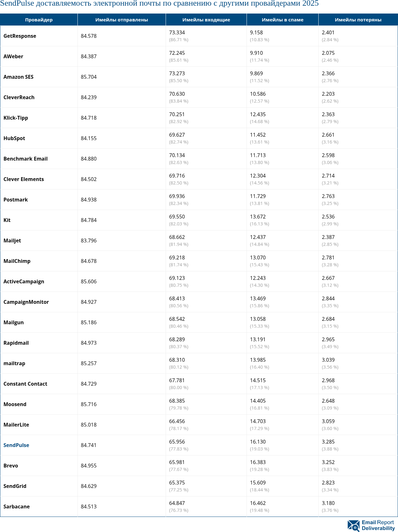The width and height of the screenshot is (398, 532).
Task: Click the MailChimp provider cell
Action: point(17,261)
